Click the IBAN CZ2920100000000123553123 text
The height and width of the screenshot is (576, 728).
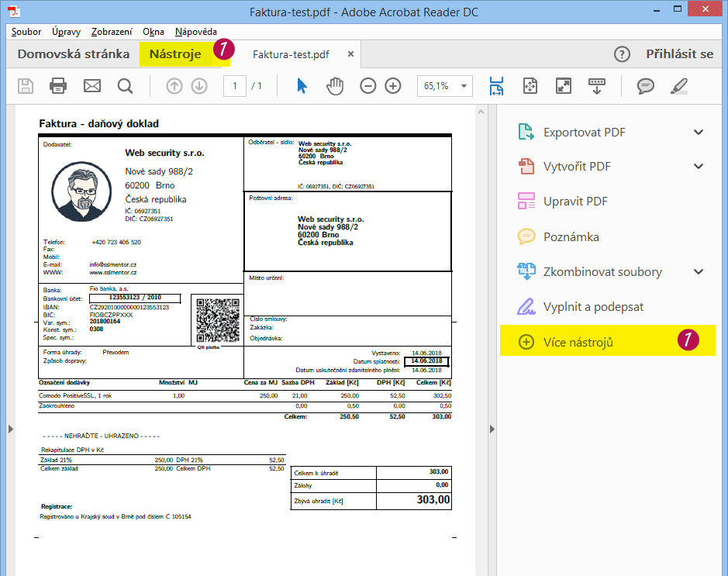pos(129,307)
